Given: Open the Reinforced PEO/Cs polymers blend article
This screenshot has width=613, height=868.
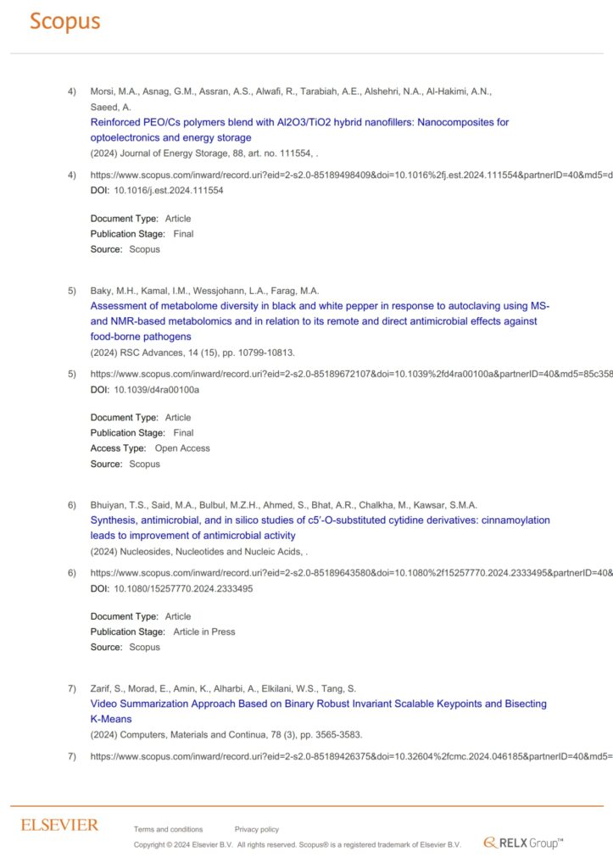Looking at the screenshot, I should pyautogui.click(x=299, y=122).
